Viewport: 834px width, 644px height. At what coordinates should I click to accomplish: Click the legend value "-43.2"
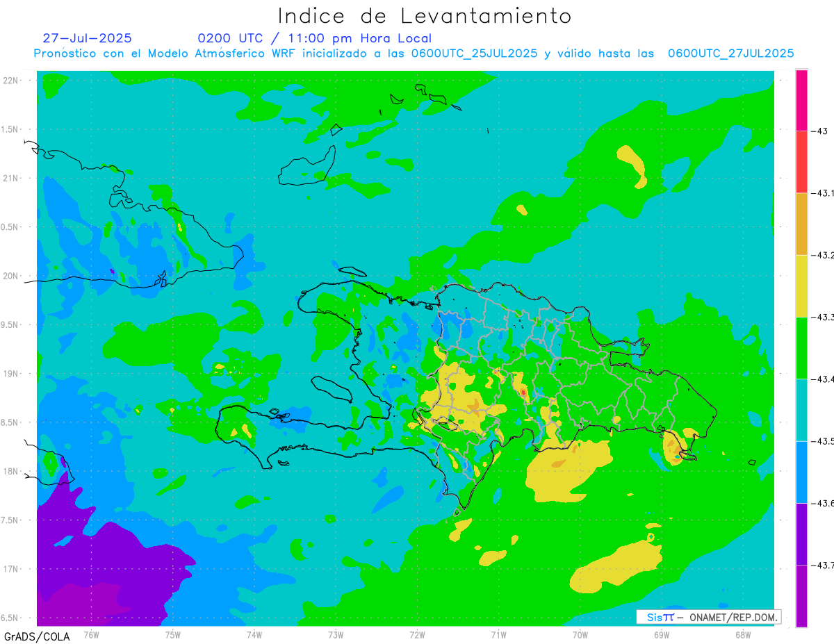click(823, 255)
